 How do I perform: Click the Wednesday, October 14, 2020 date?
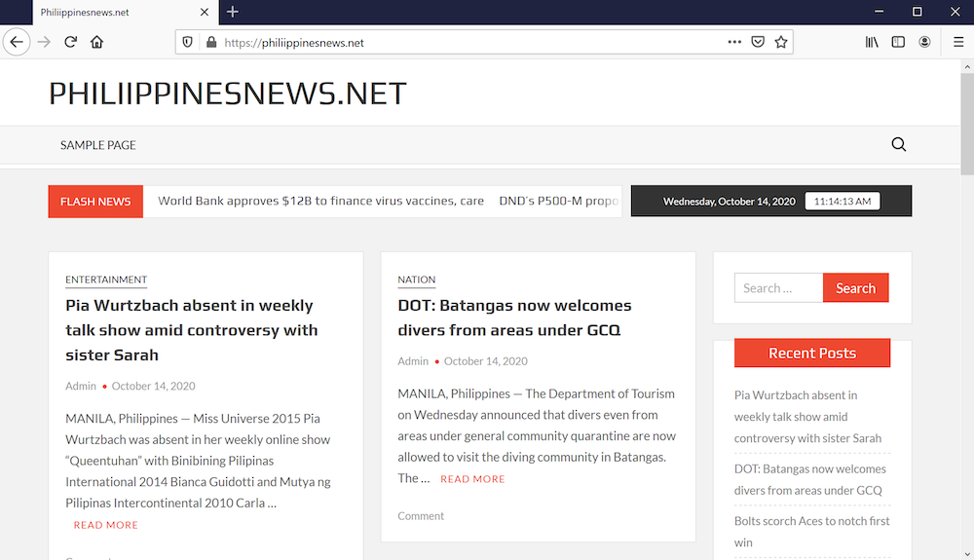tap(730, 202)
